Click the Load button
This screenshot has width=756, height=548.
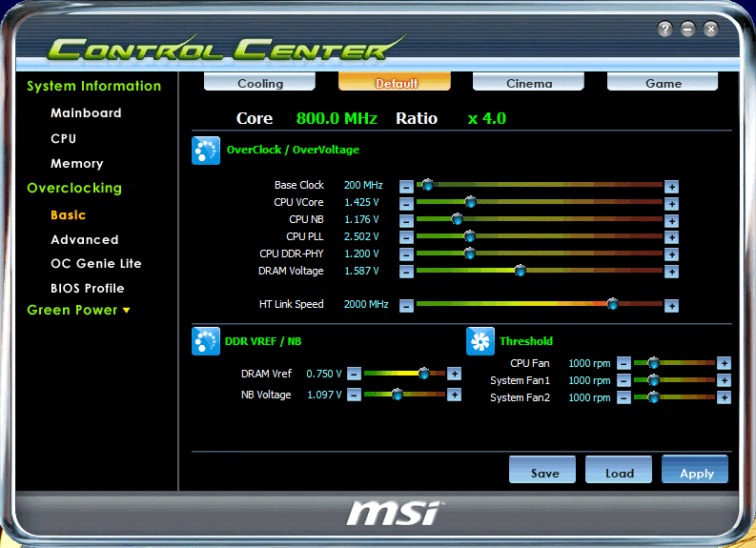click(619, 470)
